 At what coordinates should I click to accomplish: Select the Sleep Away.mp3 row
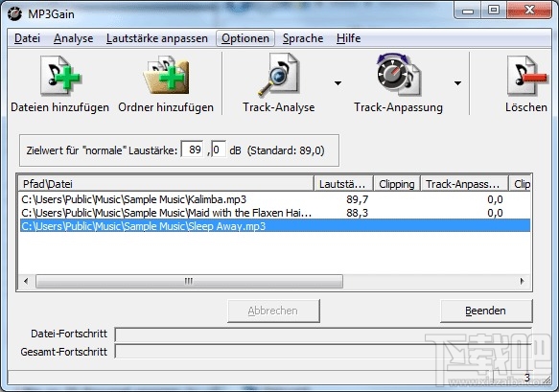[x=274, y=226]
